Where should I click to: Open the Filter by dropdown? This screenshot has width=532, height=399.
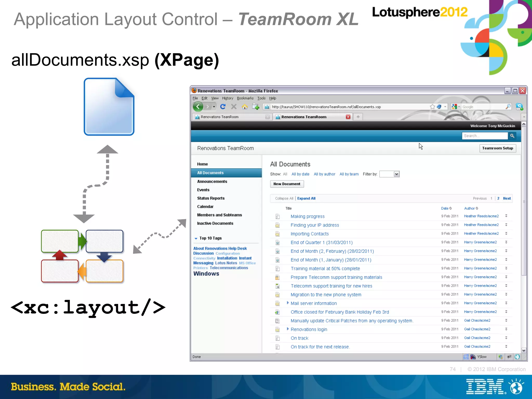coord(389,174)
